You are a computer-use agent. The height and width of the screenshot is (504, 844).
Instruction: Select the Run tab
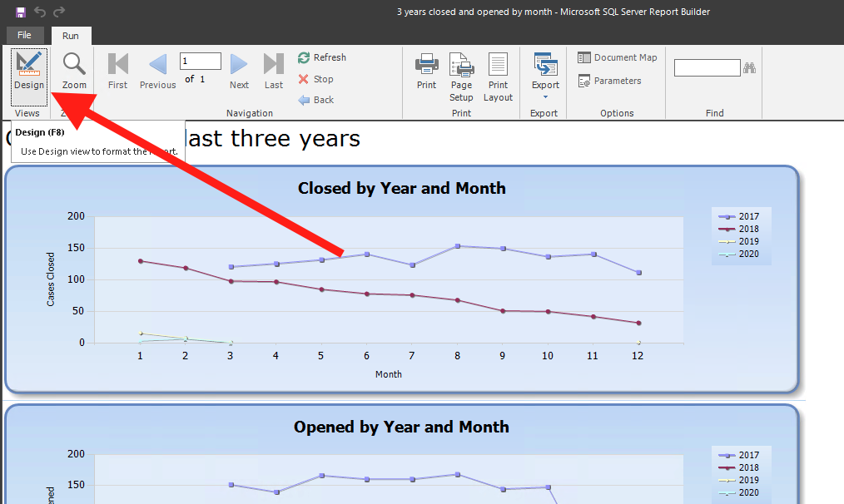click(x=71, y=36)
